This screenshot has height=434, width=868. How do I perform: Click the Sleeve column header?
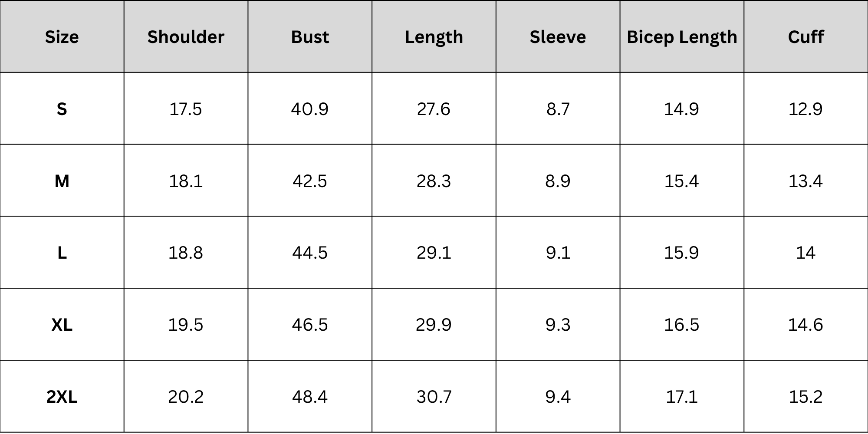click(x=558, y=37)
